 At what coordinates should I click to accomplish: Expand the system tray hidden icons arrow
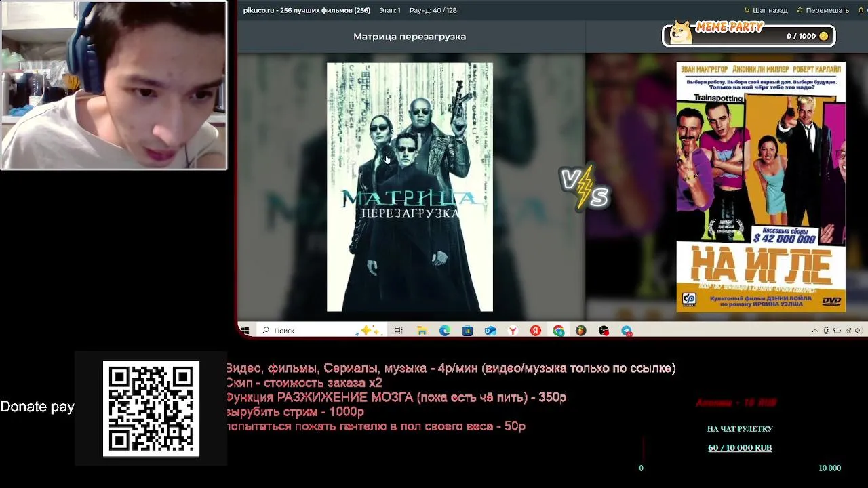point(815,331)
